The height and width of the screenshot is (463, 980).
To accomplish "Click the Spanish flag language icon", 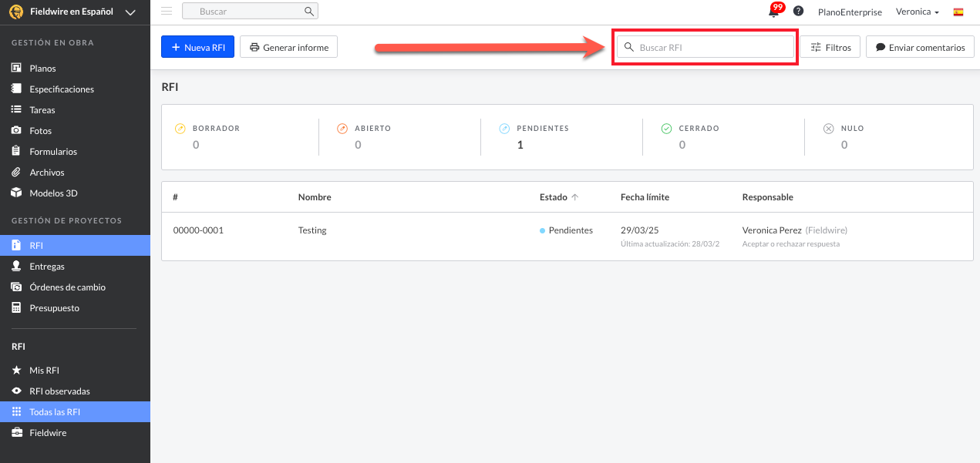I will pyautogui.click(x=958, y=12).
